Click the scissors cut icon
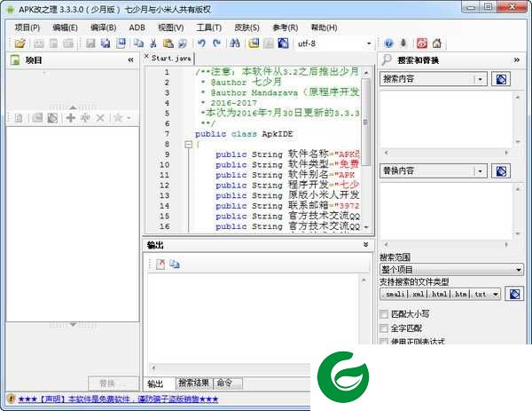The width and height of the screenshot is (532, 411). 153,43
